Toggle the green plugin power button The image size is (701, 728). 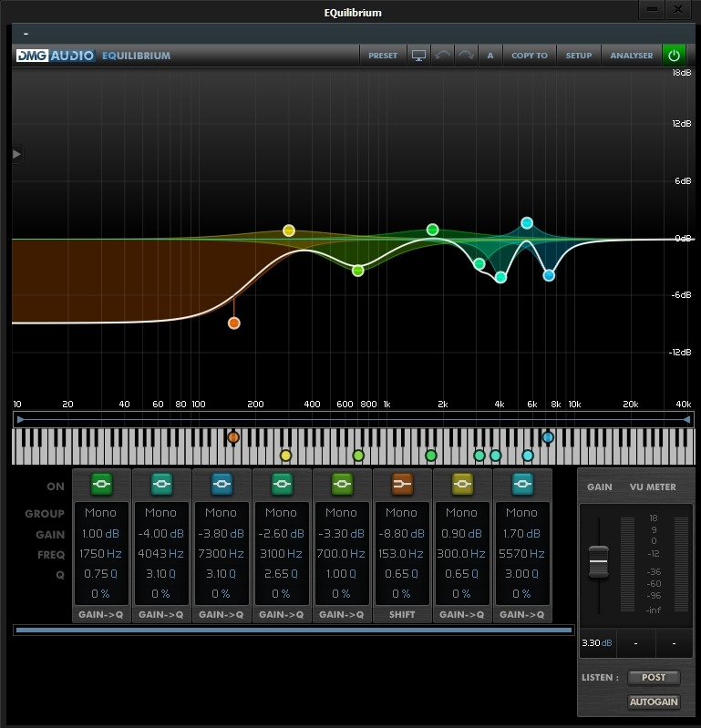tap(674, 56)
